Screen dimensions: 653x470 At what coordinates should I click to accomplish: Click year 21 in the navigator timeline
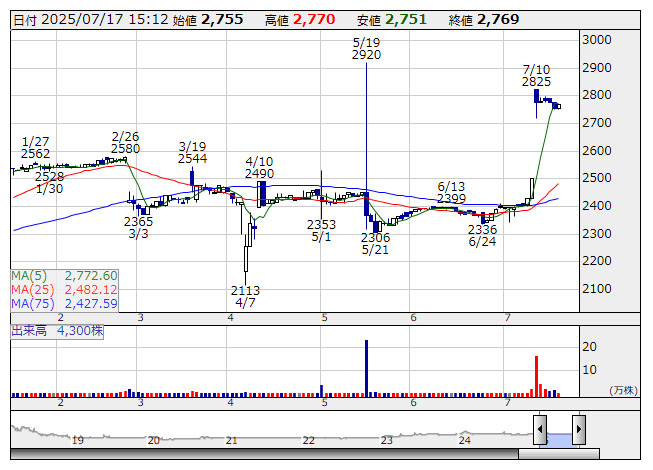click(x=231, y=440)
